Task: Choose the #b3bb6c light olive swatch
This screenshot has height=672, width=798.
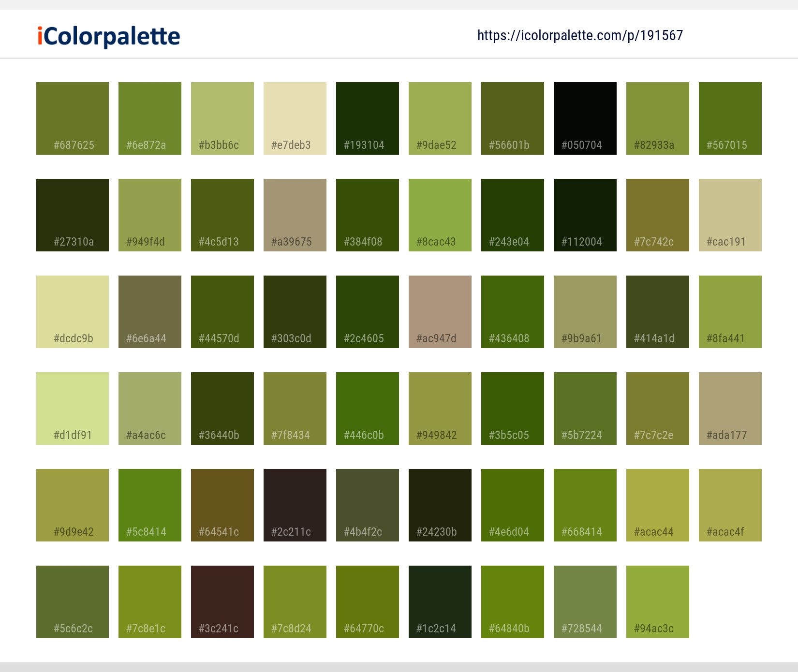Action: click(222, 118)
